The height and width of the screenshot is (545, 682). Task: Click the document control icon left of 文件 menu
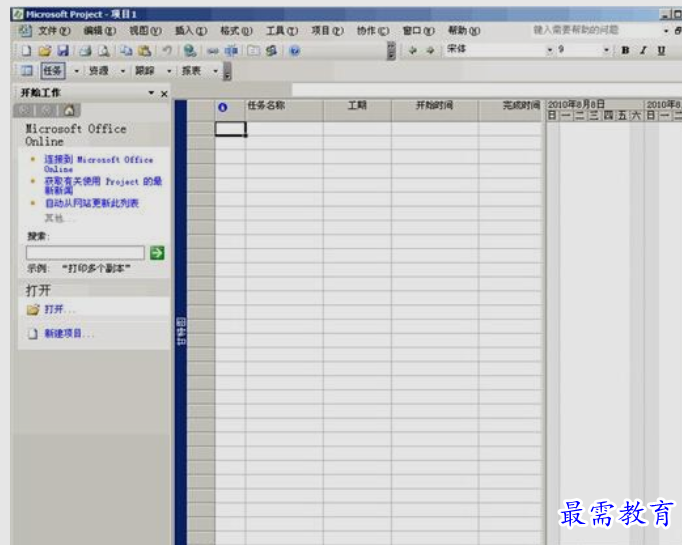25,30
